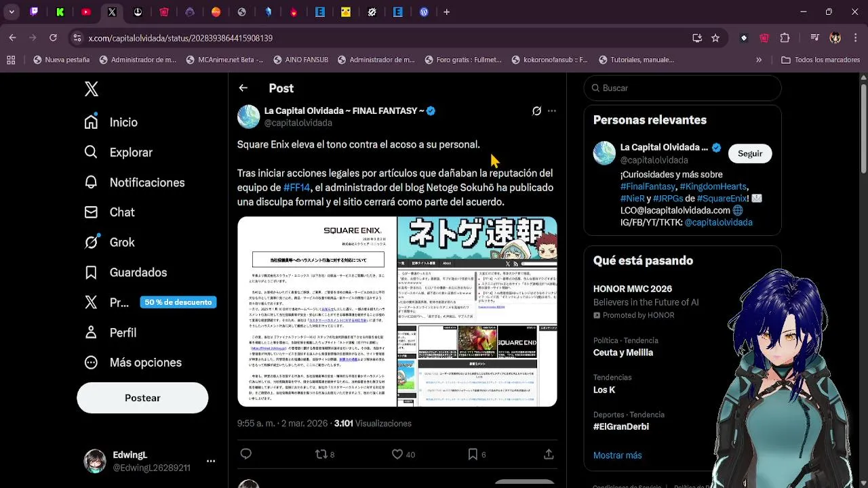This screenshot has height=488, width=868.
Task: Click the 50 % de descuento badge
Action: [x=178, y=302]
